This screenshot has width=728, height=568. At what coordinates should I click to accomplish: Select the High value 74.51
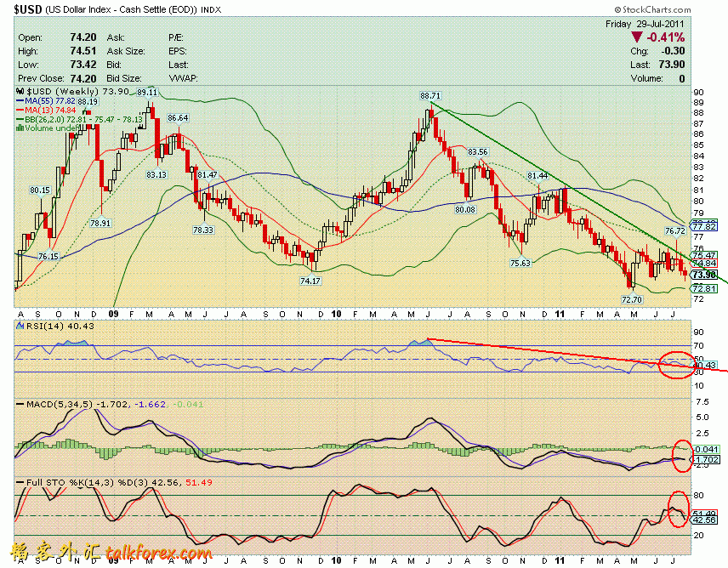click(83, 51)
